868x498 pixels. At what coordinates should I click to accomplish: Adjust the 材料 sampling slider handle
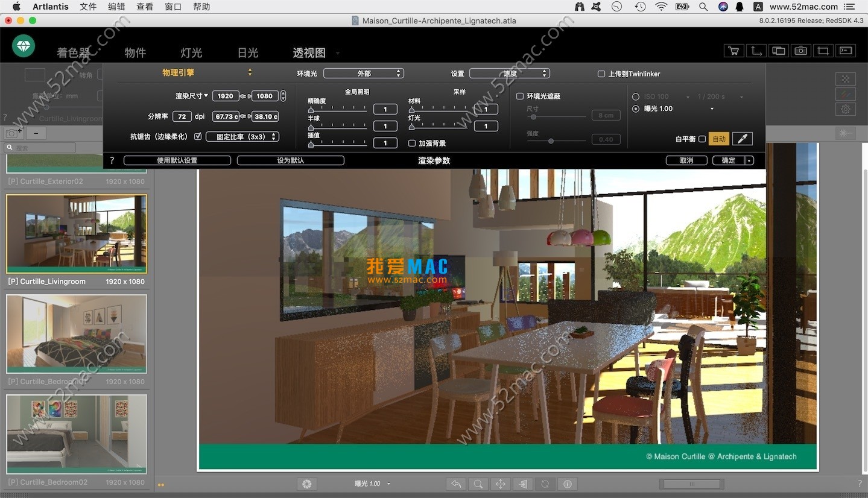(x=411, y=110)
